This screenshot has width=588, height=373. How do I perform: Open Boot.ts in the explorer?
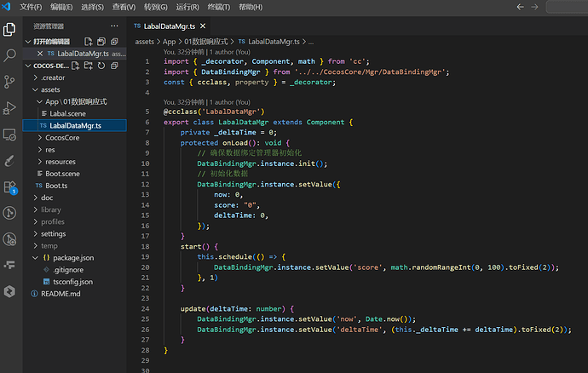click(x=56, y=186)
